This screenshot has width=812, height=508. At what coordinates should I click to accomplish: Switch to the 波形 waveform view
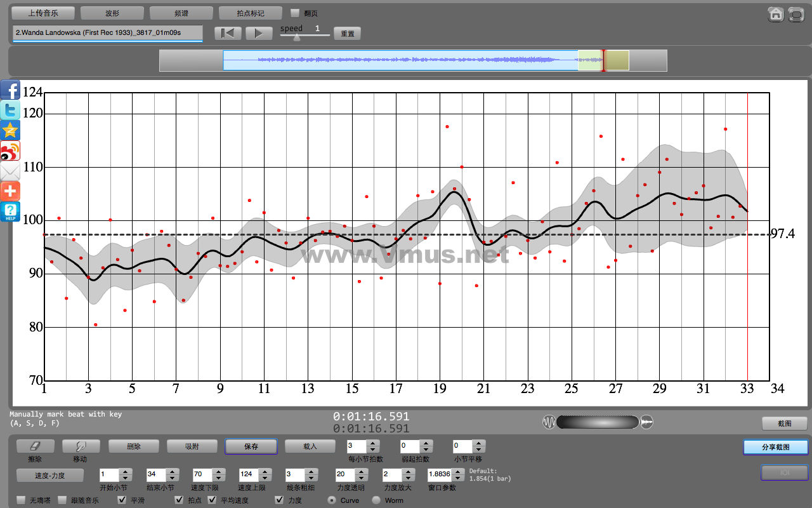tap(112, 13)
